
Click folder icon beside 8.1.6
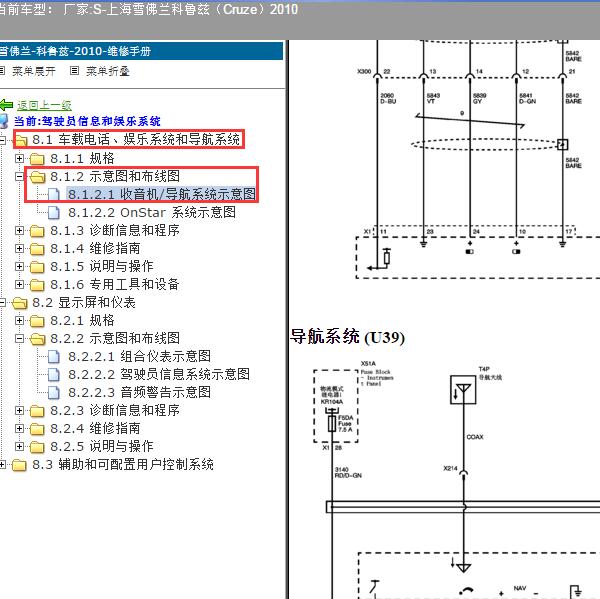37,285
